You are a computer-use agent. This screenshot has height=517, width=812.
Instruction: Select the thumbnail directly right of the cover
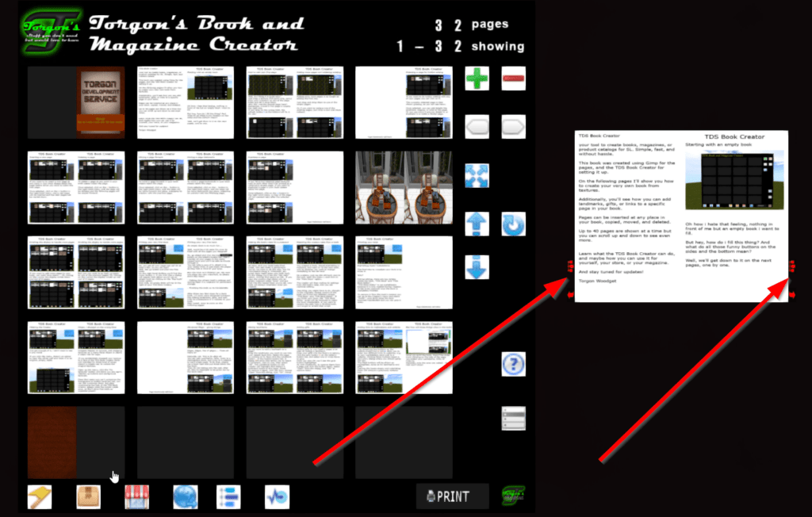186,102
